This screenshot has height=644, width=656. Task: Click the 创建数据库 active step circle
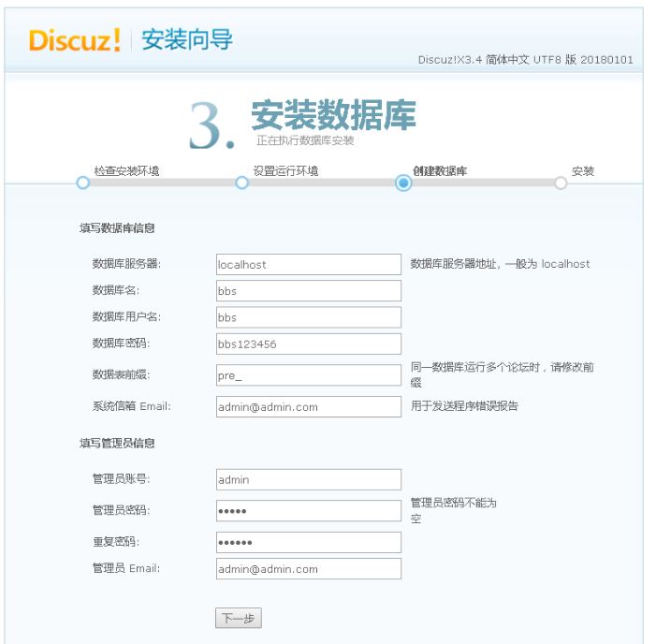click(x=403, y=183)
